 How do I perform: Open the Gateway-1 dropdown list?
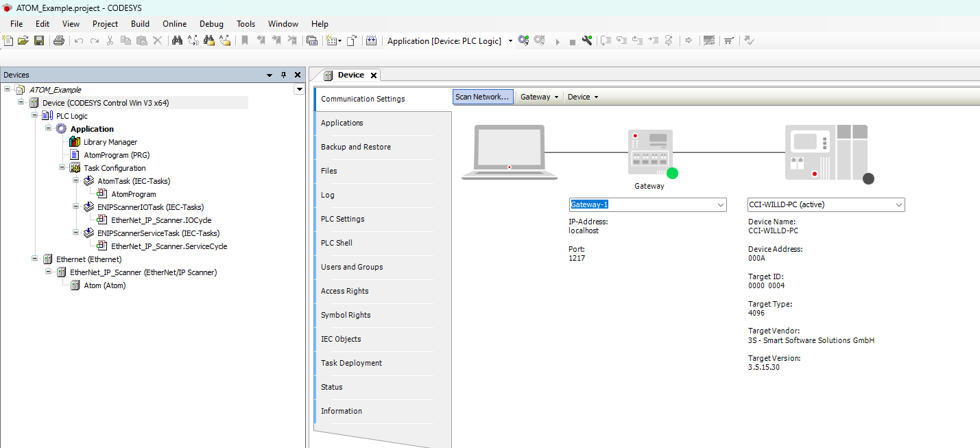(721, 204)
